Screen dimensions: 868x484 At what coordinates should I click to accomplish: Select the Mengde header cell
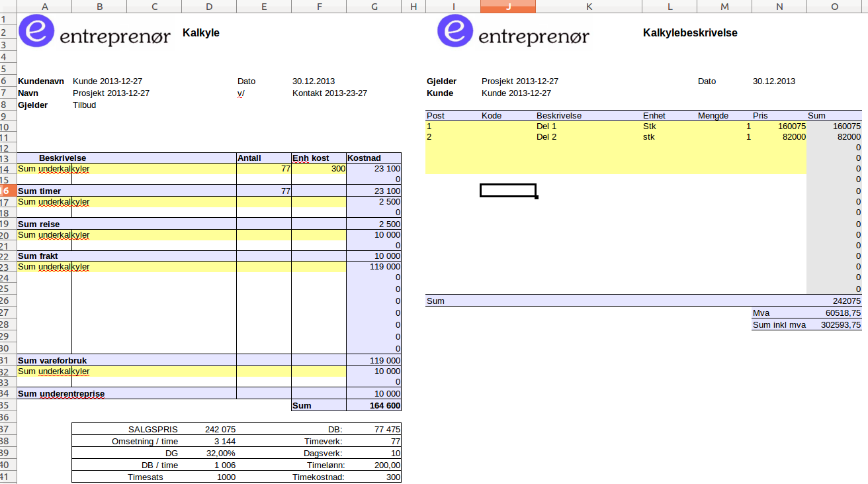tap(724, 115)
